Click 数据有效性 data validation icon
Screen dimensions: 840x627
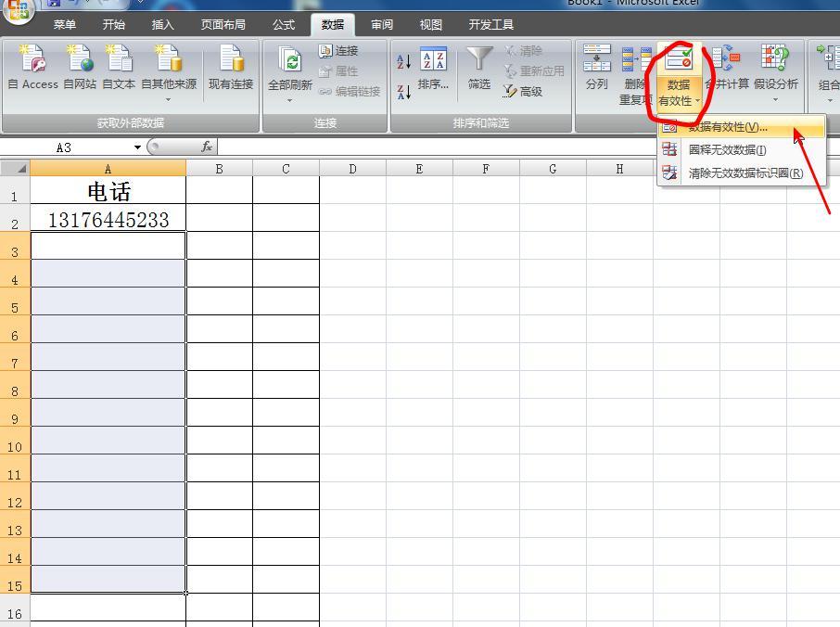tap(679, 58)
